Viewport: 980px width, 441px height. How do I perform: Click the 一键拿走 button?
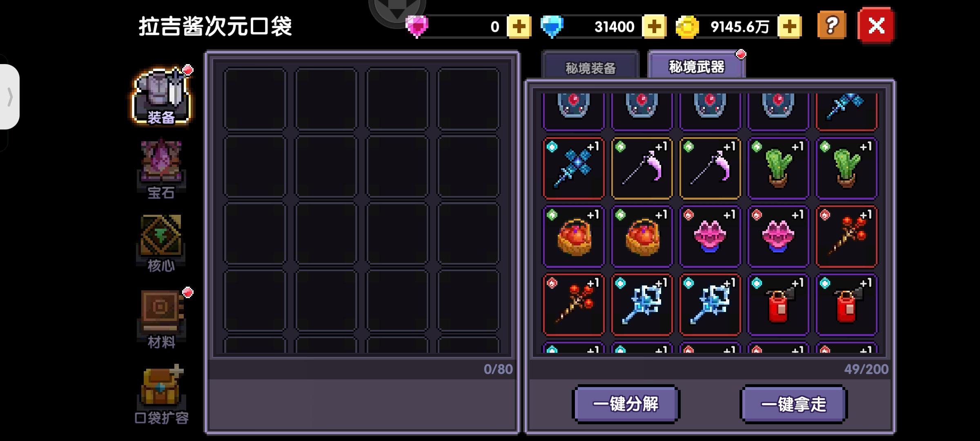coord(793,404)
